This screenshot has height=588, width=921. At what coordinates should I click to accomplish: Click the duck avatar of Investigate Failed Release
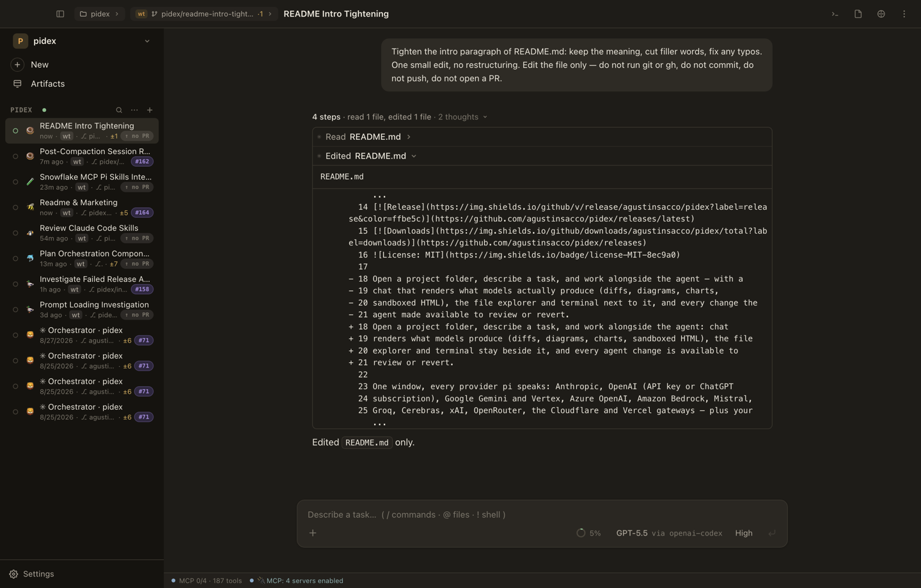point(30,284)
